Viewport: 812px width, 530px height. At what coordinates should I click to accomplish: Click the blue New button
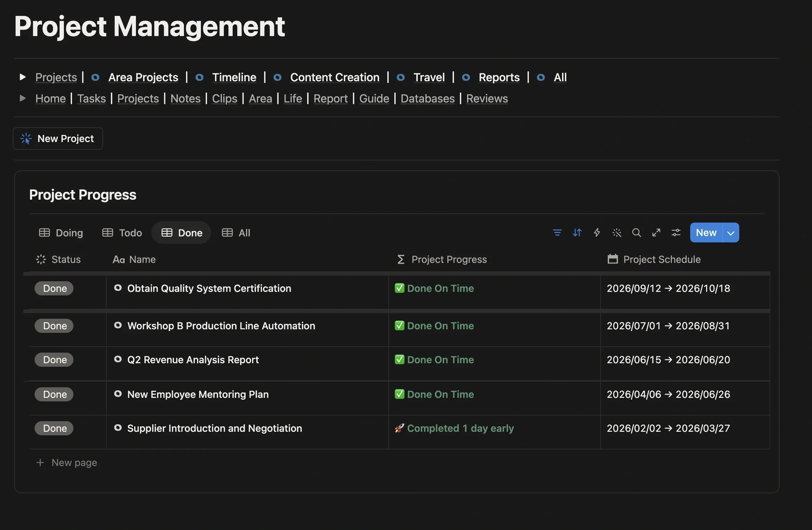tap(706, 232)
